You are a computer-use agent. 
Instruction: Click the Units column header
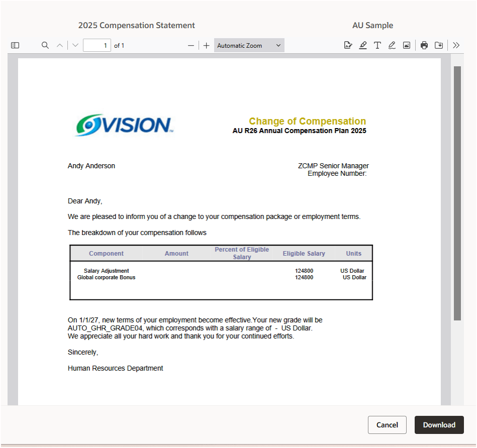[353, 254]
